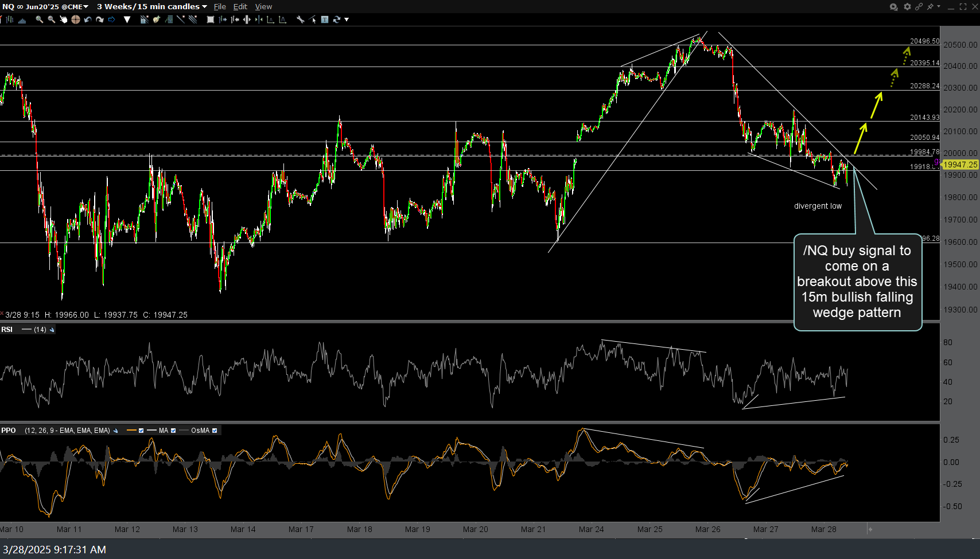Redo the last chart action
The height and width of the screenshot is (559, 980).
coord(100,19)
